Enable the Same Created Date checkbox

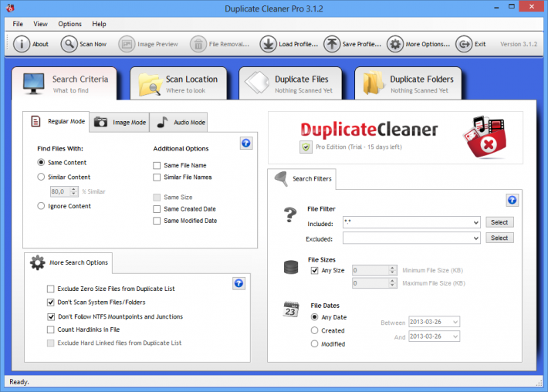coord(157,209)
